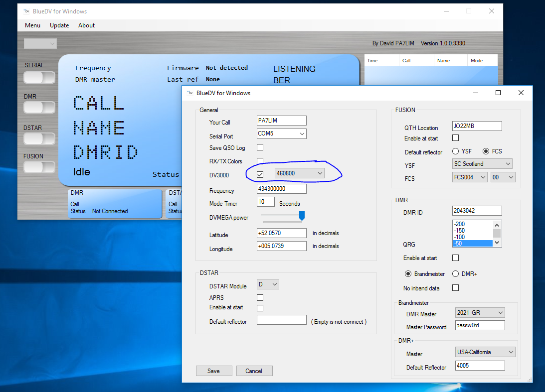Click the Mode column header in log table
Screen dimensions: 545x392
point(483,60)
